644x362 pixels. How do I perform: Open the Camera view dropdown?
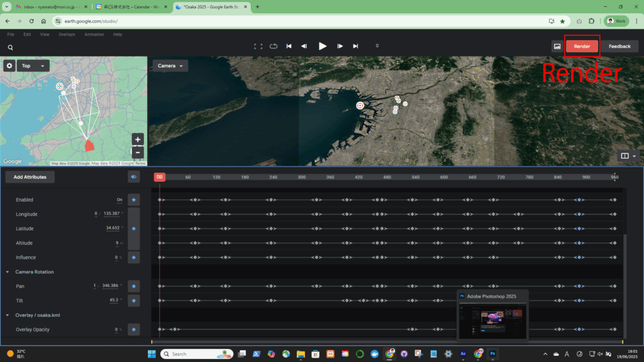pos(170,65)
